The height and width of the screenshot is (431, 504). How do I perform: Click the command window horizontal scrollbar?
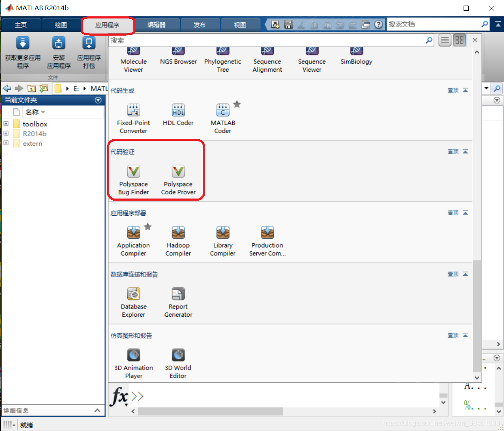click(x=210, y=411)
